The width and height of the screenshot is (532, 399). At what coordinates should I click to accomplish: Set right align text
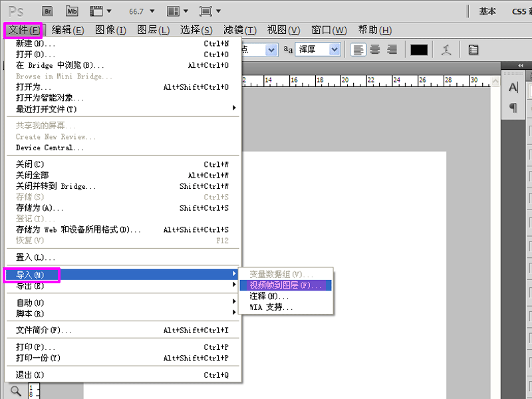coord(392,50)
